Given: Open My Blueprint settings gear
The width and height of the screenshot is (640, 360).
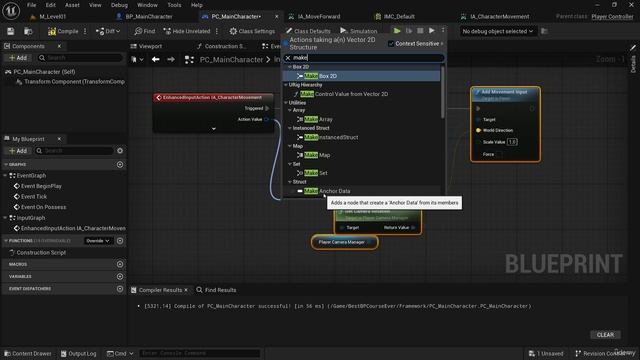Looking at the screenshot, I should (120, 151).
